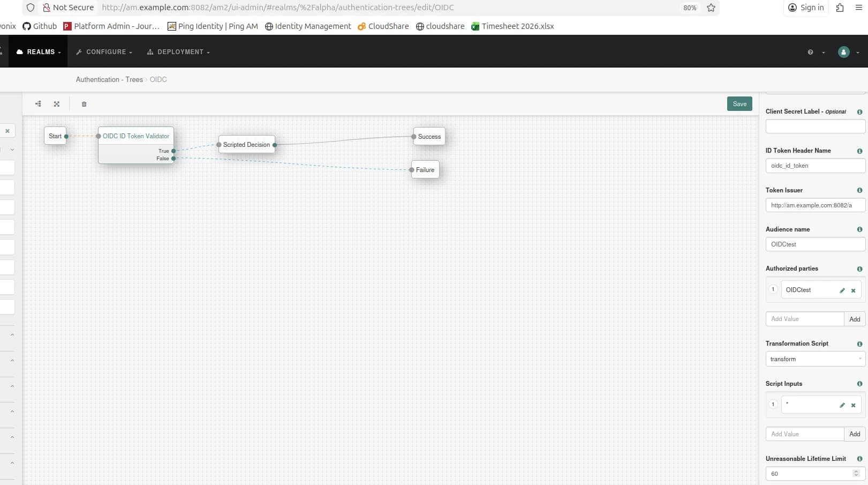This screenshot has height=485, width=868.
Task: Click the auto-layout tree icon in canvas toolbar
Action: click(38, 104)
